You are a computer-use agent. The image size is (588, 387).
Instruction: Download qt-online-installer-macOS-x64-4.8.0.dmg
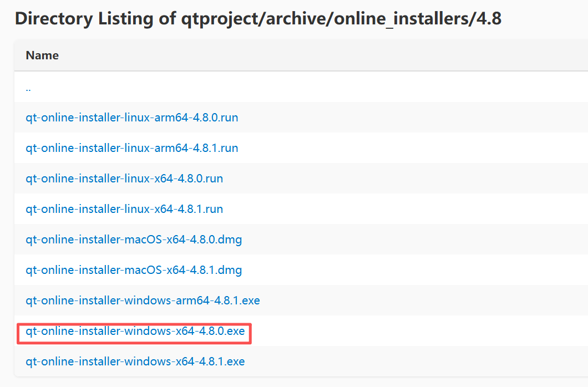[134, 240]
